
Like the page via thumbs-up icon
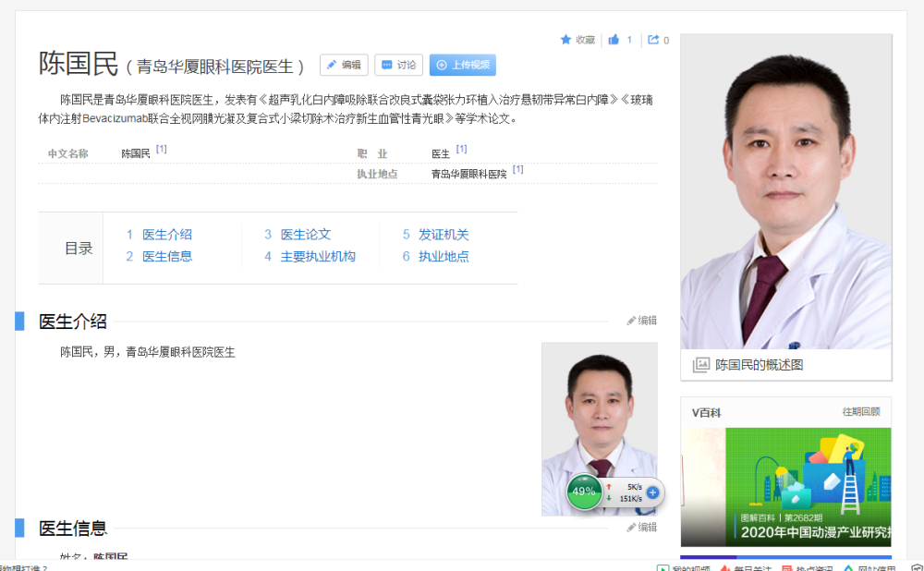pos(614,40)
